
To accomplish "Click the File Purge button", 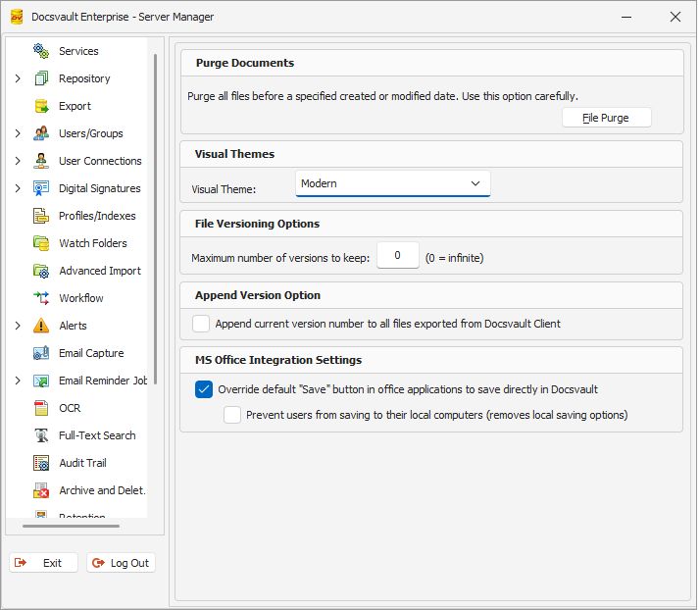I will point(606,118).
